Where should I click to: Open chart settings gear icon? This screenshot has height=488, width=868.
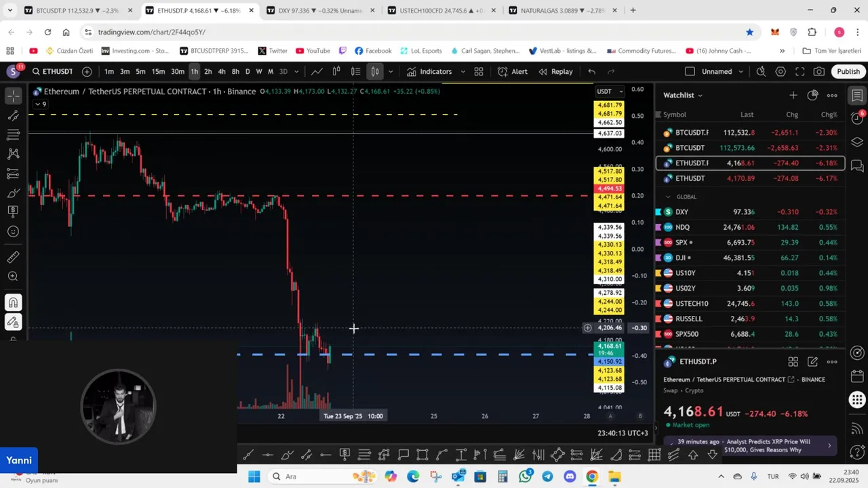(781, 71)
